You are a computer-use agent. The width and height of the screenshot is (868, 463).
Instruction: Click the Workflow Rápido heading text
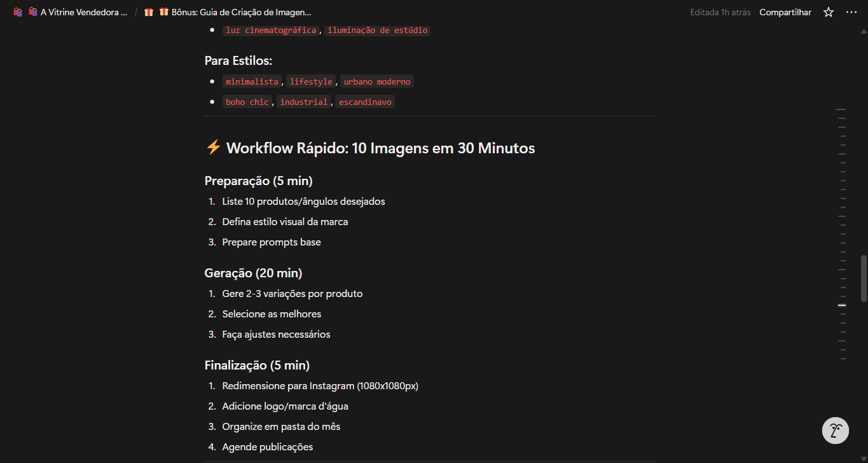(x=382, y=148)
